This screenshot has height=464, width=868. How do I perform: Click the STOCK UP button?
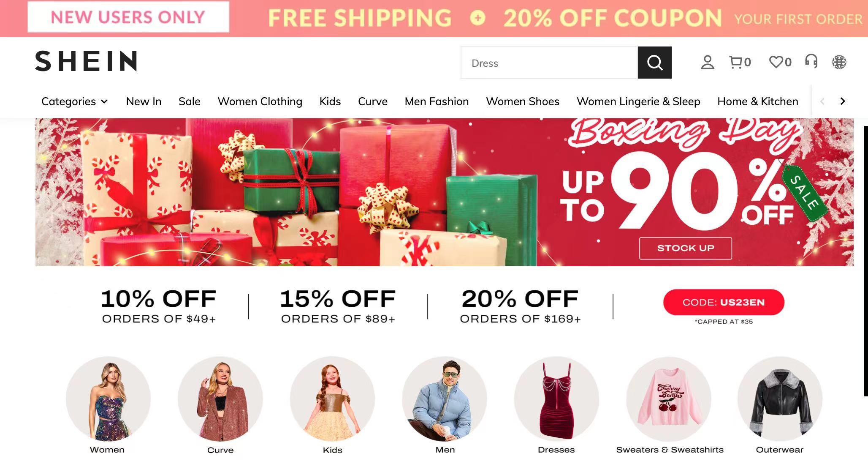click(x=685, y=248)
